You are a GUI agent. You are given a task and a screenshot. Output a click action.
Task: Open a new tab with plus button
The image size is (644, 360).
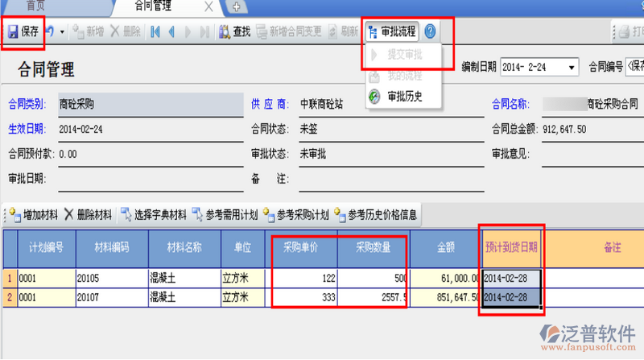[x=236, y=6]
